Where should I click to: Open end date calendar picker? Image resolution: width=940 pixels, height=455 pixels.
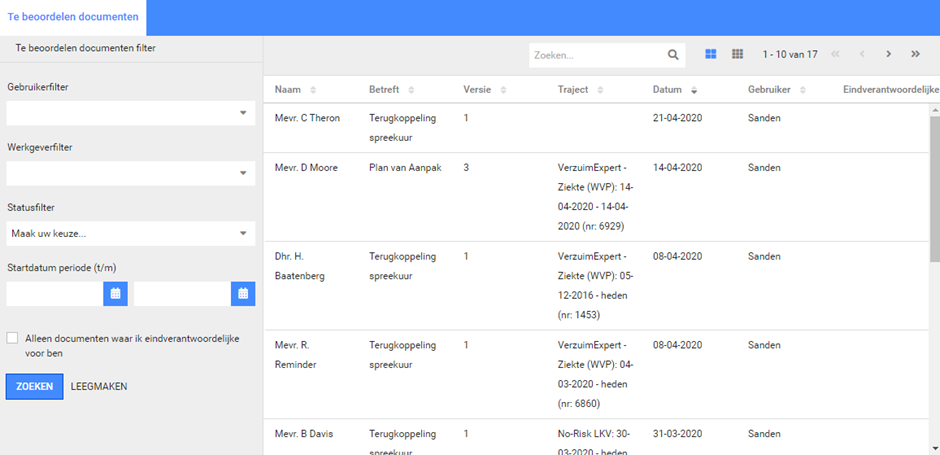(243, 294)
